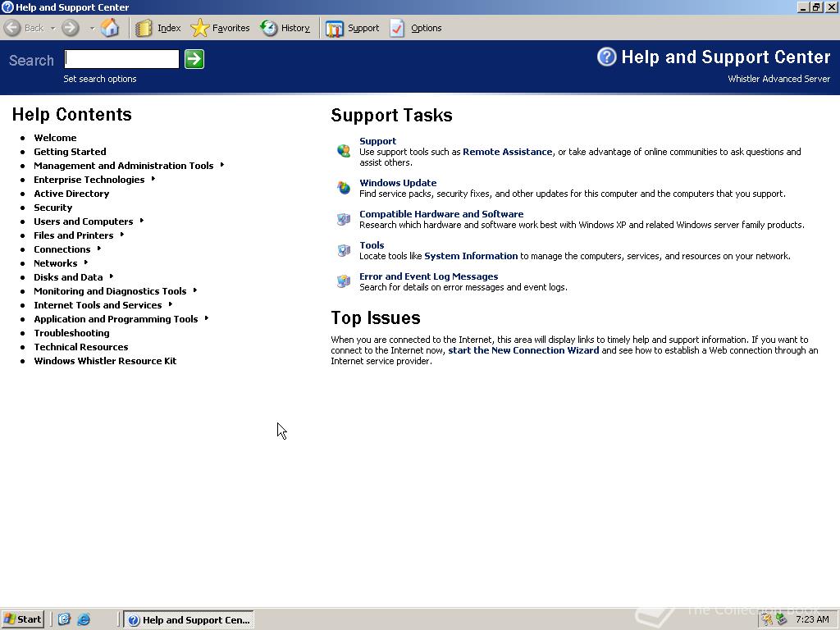The height and width of the screenshot is (630, 840).
Task: Open the Networks help topic
Action: point(56,263)
